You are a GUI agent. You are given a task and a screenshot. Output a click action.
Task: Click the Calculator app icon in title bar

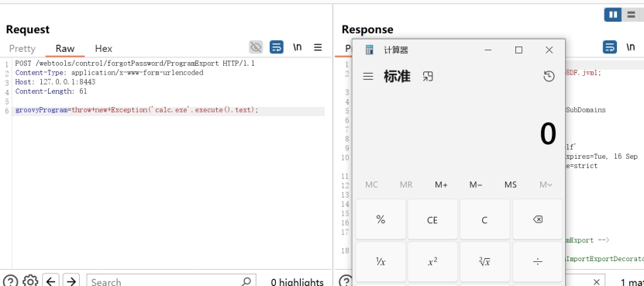click(369, 50)
